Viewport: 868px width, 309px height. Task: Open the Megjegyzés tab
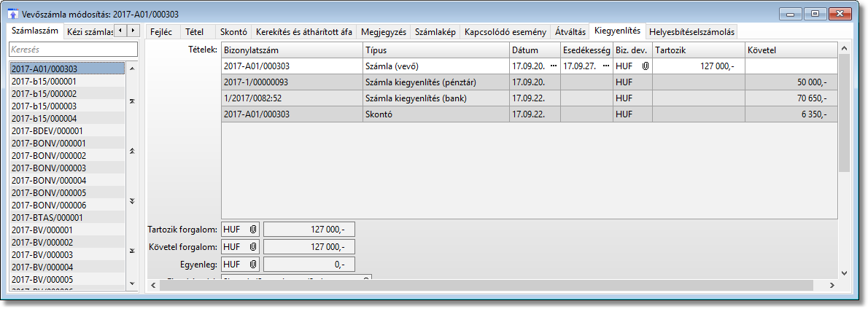[383, 32]
